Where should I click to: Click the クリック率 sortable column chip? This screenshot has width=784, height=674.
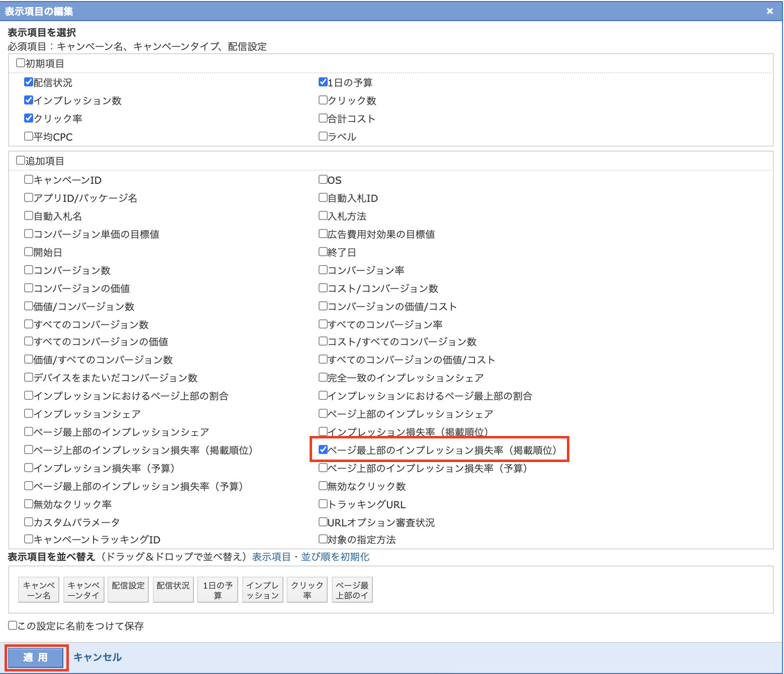(307, 590)
